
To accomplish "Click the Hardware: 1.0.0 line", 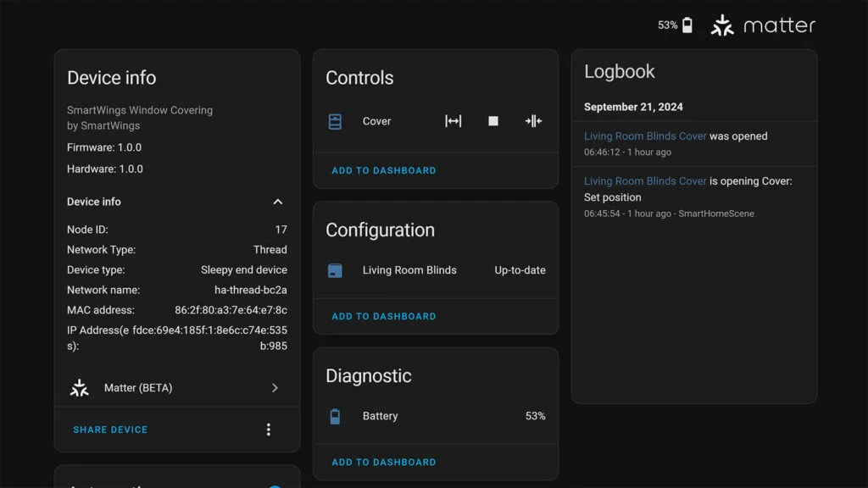I will coord(104,169).
